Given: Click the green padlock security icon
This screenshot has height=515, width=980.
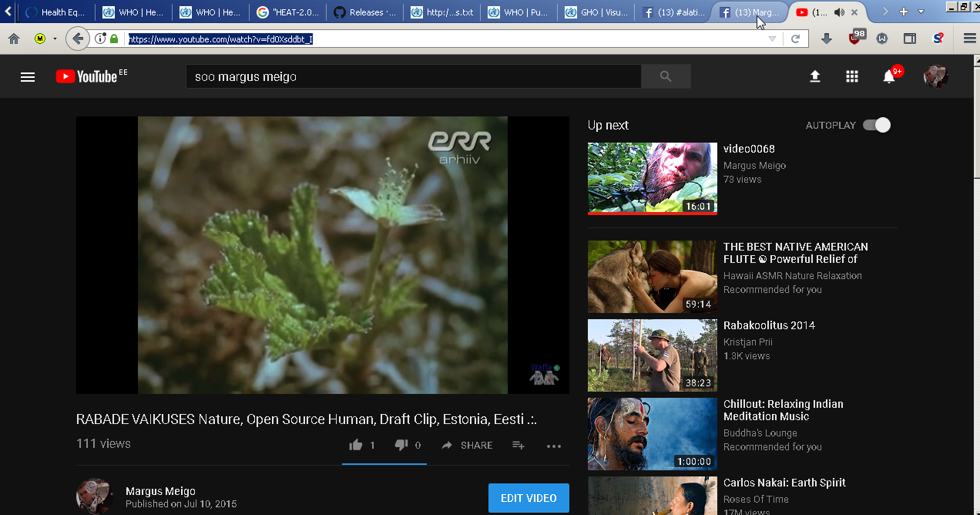Looking at the screenshot, I should (114, 39).
